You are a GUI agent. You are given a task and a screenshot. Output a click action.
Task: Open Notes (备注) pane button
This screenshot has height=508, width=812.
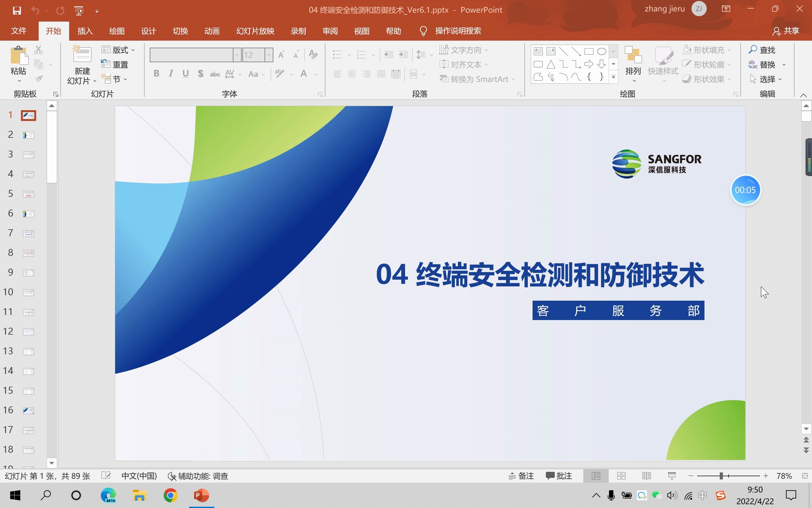[x=521, y=476]
